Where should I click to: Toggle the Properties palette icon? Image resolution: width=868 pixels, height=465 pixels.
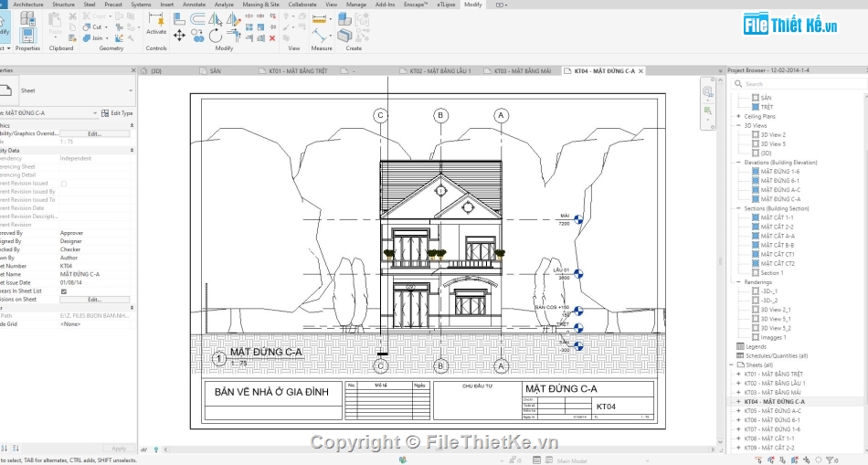click(x=27, y=36)
